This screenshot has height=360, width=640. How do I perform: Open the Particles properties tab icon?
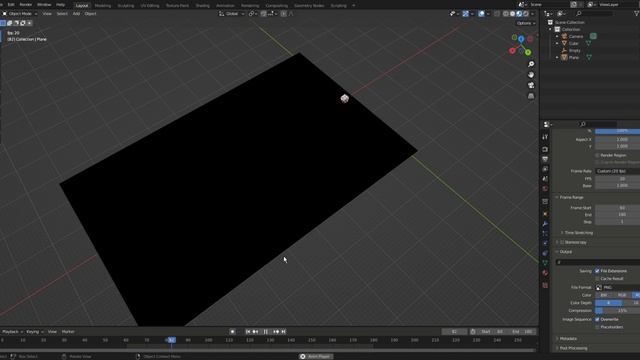(x=545, y=233)
